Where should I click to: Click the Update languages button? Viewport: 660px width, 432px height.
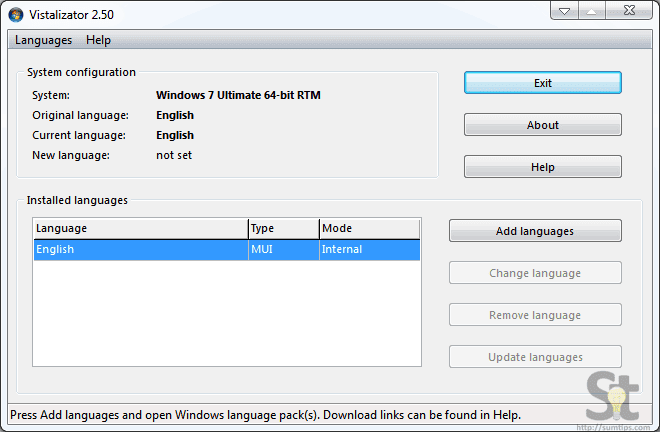pyautogui.click(x=535, y=357)
